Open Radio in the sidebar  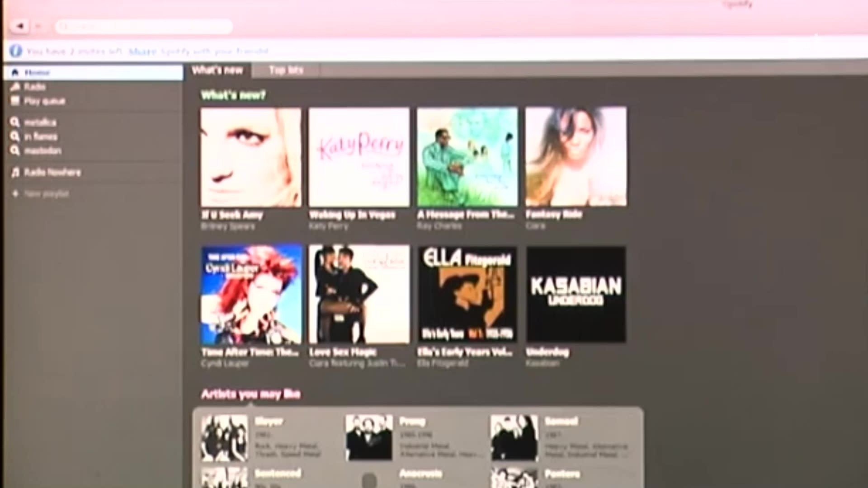click(x=35, y=86)
